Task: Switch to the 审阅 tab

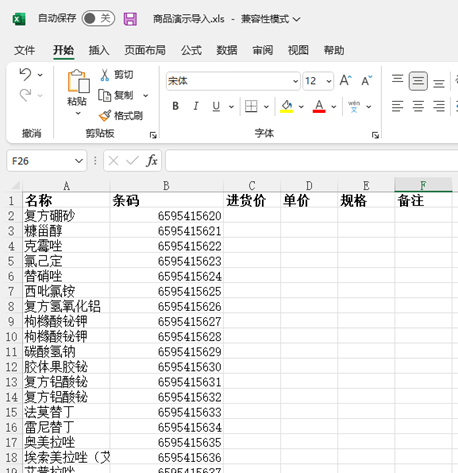Action: coord(263,50)
